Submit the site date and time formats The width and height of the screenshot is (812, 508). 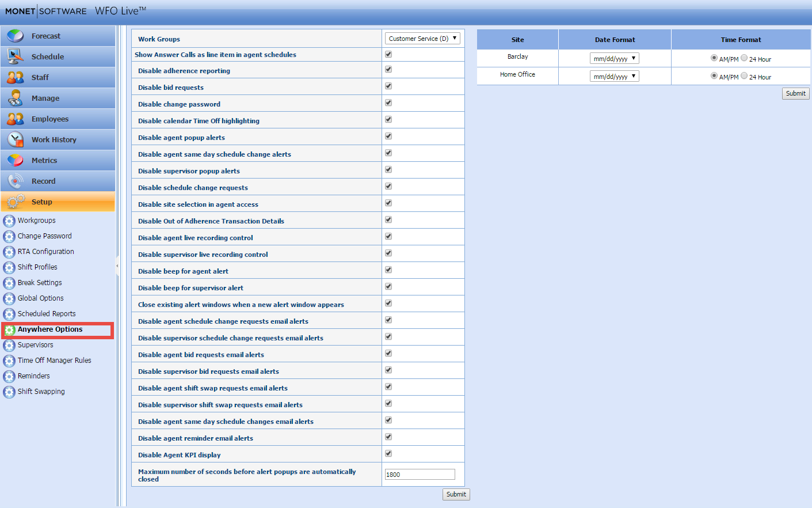(x=795, y=93)
